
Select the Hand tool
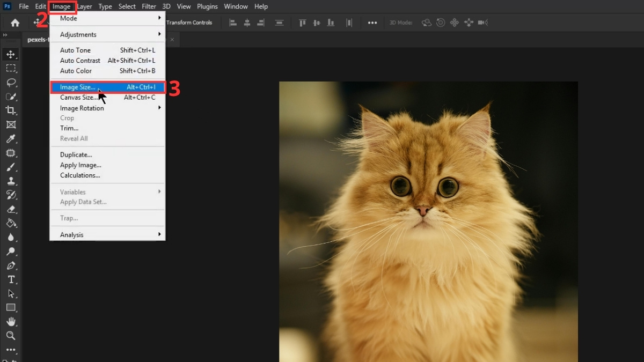11,322
